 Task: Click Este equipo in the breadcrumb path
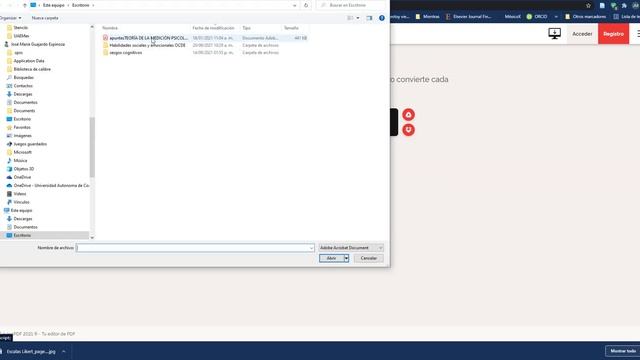53,5
